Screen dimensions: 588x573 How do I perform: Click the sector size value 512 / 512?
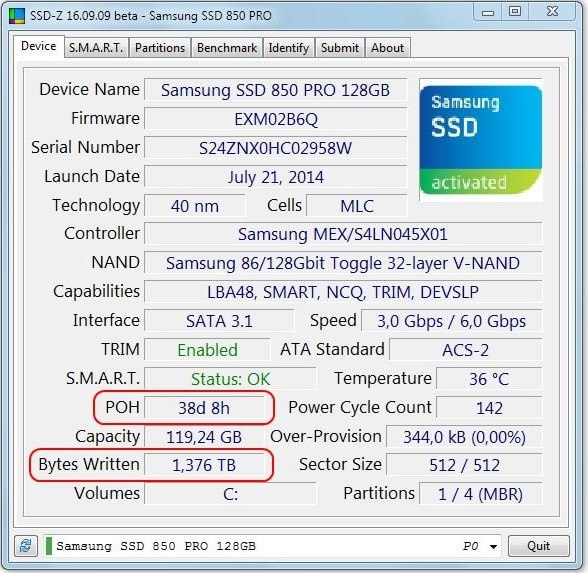[x=464, y=465]
